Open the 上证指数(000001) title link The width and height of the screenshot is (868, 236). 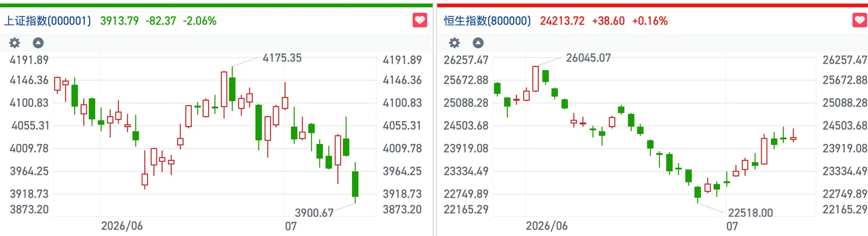[x=48, y=21]
